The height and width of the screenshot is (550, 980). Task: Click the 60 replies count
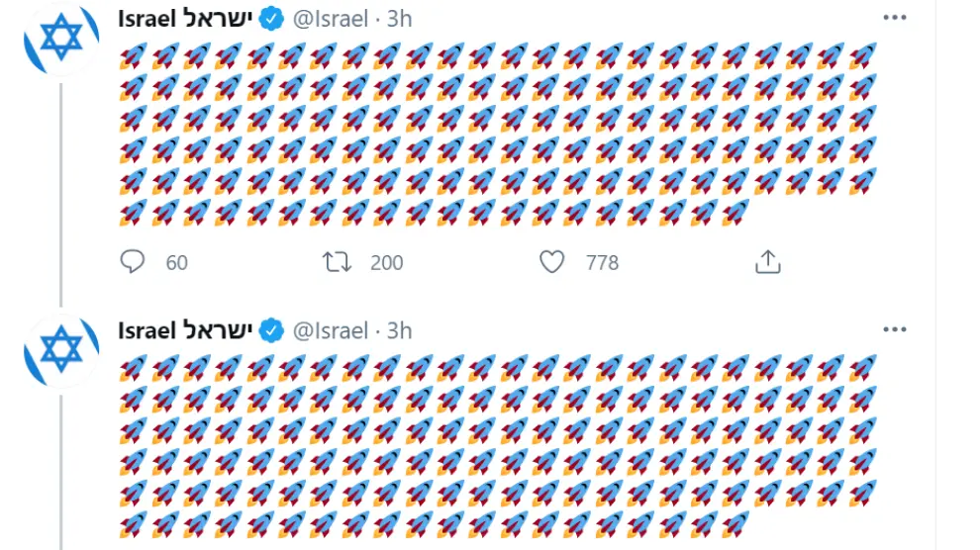[x=176, y=262]
